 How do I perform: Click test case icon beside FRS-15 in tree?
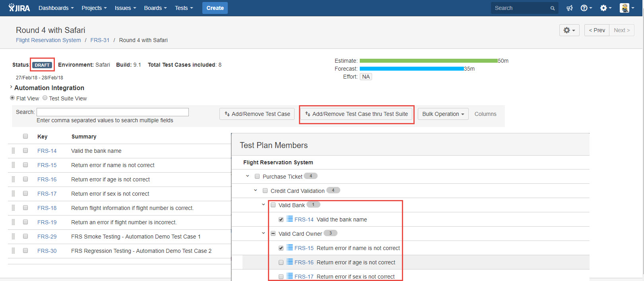click(290, 247)
